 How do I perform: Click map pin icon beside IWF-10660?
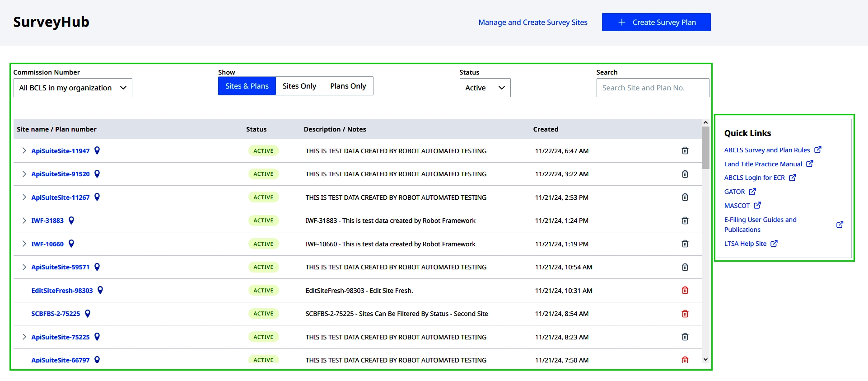71,244
